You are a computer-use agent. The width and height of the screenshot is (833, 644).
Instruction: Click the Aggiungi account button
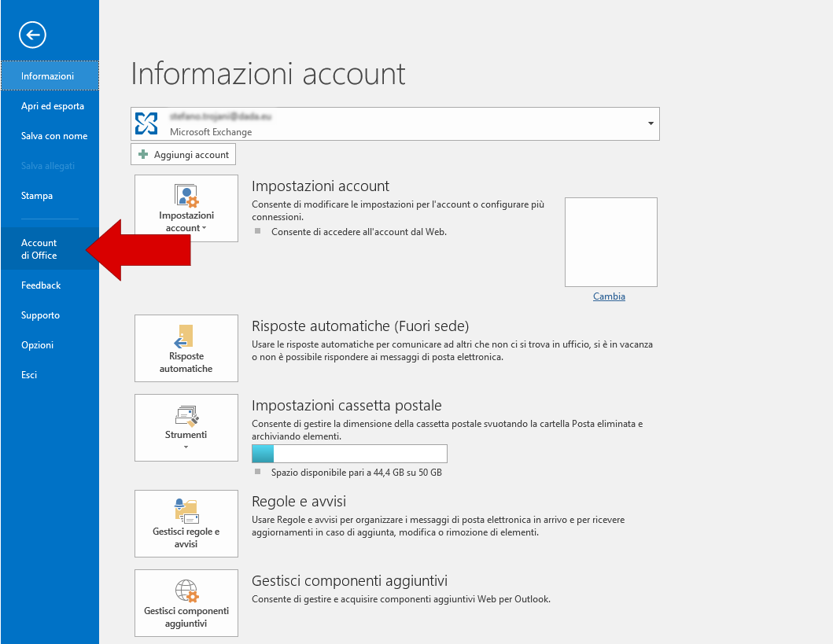183,154
